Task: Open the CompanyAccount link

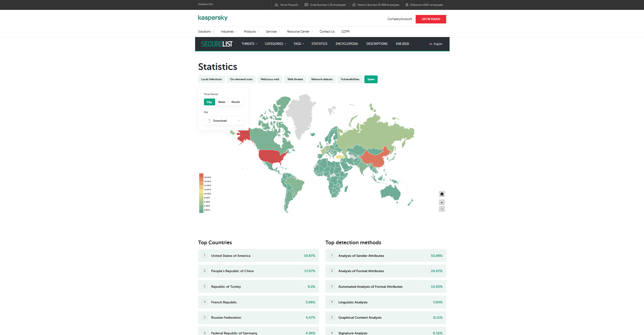Action: click(400, 19)
